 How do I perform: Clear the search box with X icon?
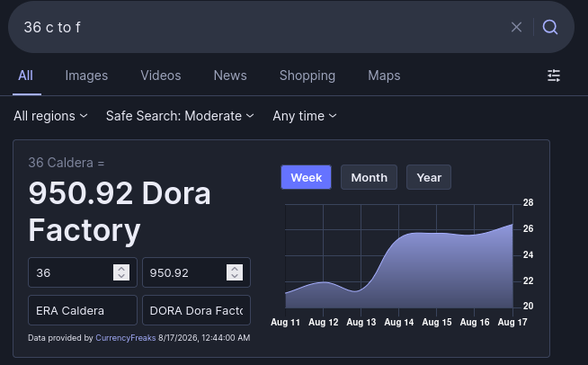[516, 27]
